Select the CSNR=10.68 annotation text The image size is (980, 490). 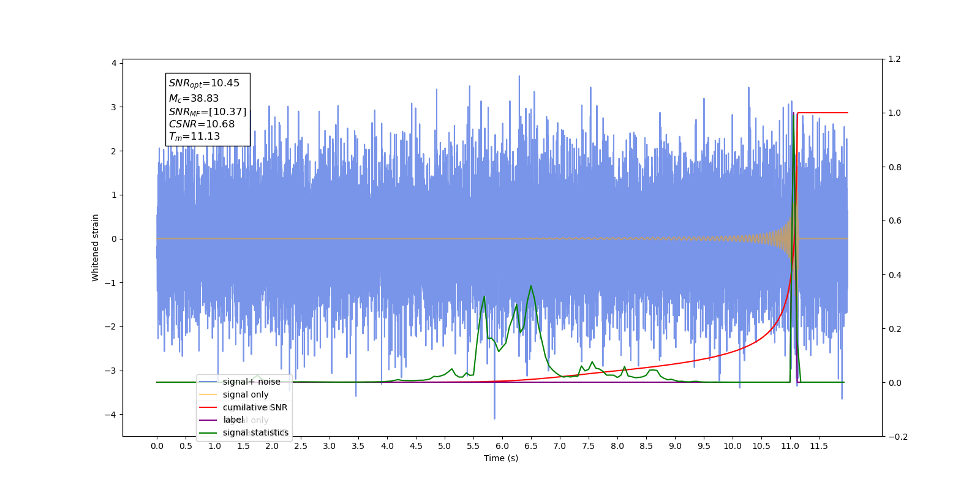[202, 124]
